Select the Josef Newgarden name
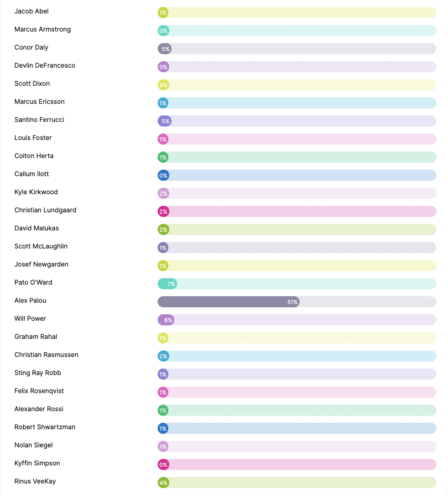Image resolution: width=448 pixels, height=496 pixels. tap(41, 264)
